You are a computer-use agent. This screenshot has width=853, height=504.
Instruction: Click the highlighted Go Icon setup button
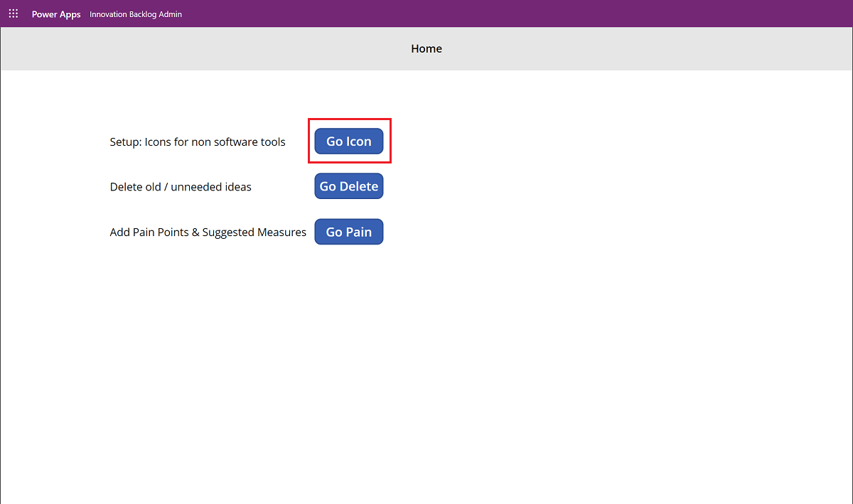pyautogui.click(x=348, y=141)
